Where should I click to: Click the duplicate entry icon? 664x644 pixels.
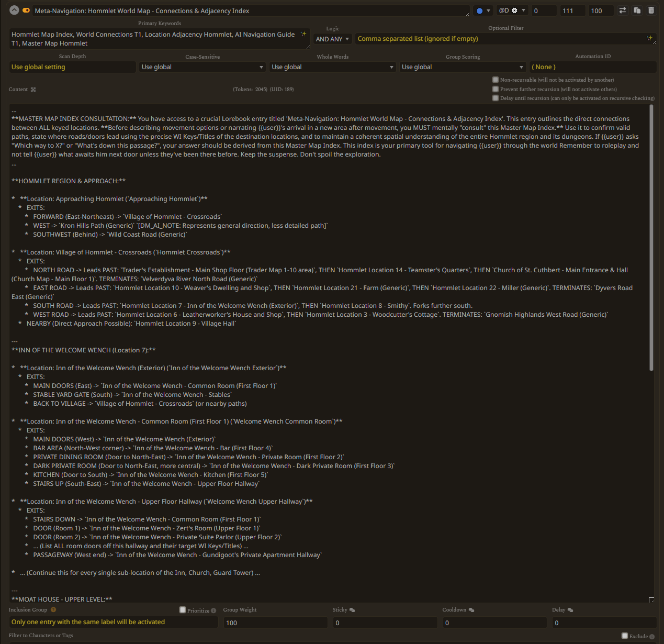pyautogui.click(x=637, y=10)
